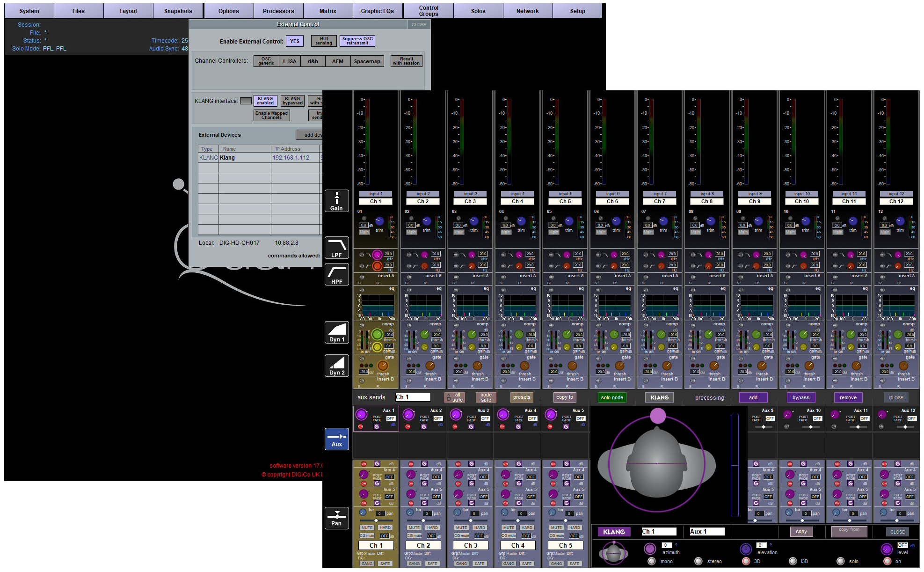Open the copy from selector in KLANG panel

849,531
